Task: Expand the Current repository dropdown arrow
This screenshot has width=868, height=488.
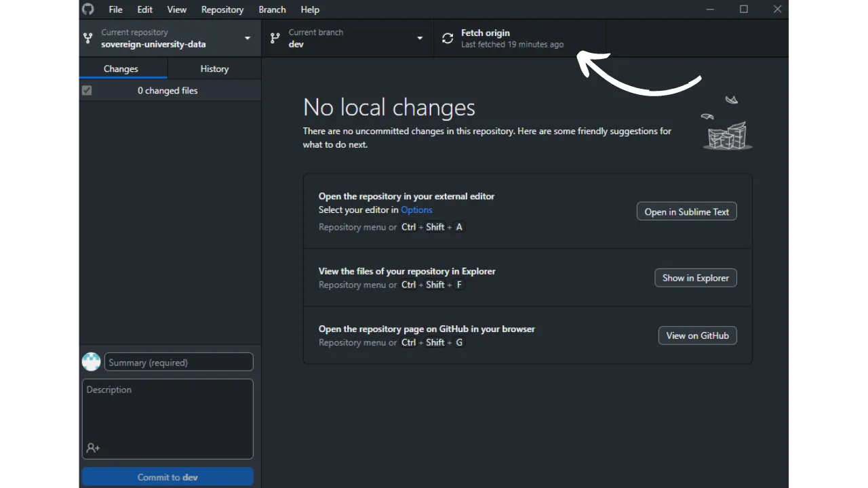Action: point(248,39)
